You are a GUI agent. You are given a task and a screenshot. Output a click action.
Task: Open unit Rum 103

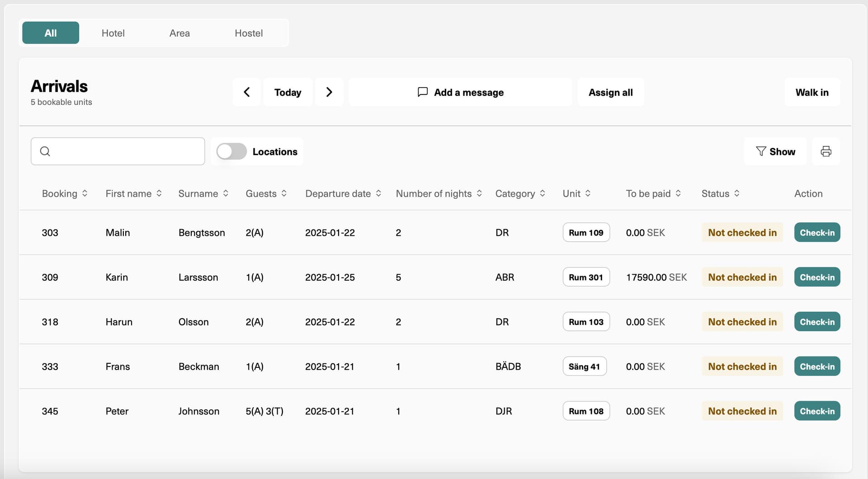tap(586, 322)
